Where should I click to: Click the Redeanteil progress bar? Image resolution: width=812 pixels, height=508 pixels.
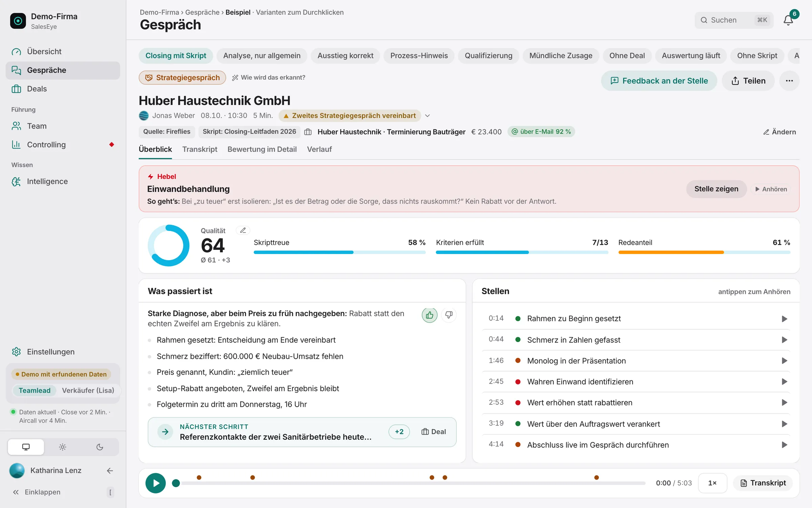pyautogui.click(x=704, y=252)
